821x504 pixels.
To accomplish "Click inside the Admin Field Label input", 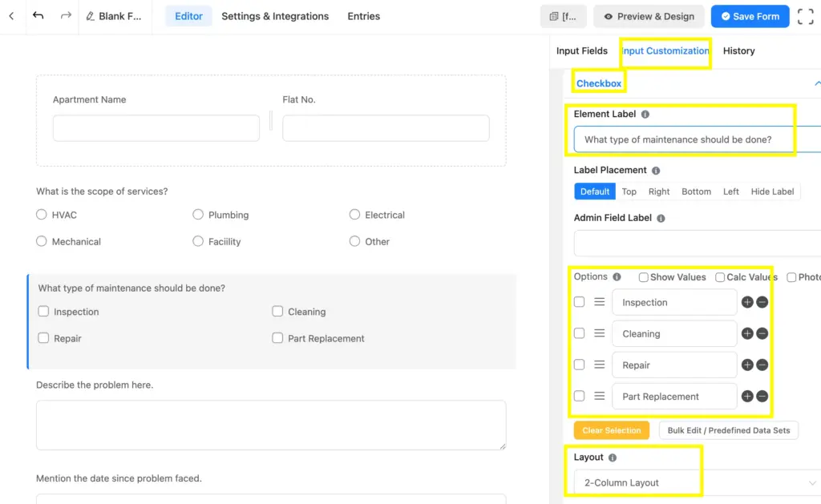I will (x=696, y=243).
